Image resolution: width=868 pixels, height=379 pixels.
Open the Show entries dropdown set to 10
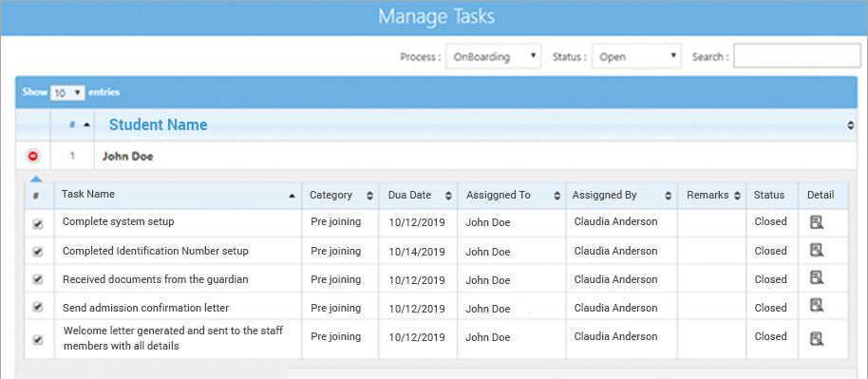(x=67, y=93)
